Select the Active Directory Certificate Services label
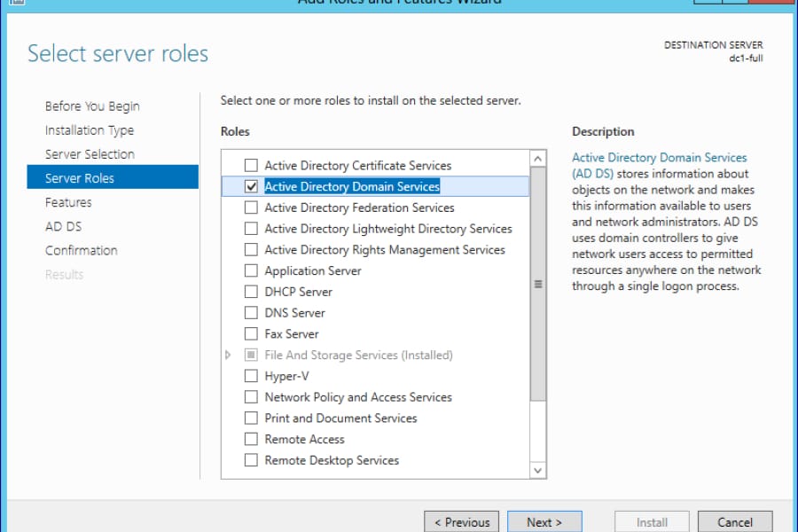 (x=358, y=166)
